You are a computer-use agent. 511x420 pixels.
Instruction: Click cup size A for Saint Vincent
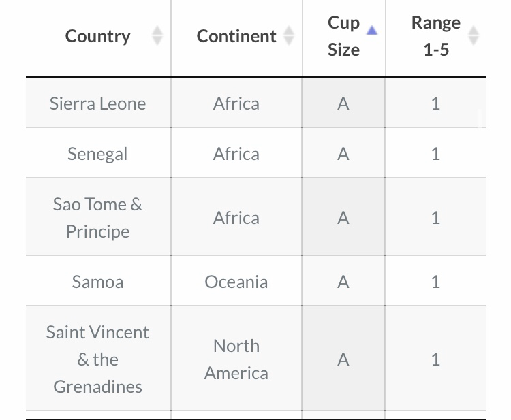(x=343, y=359)
